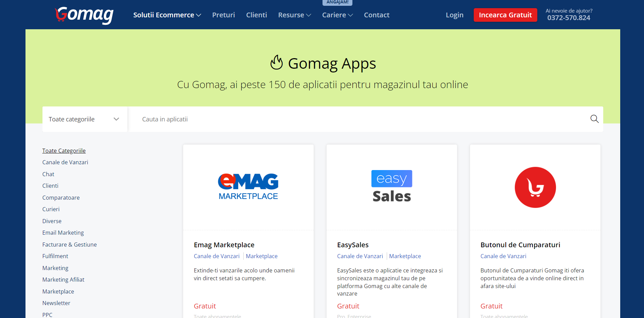The height and width of the screenshot is (318, 644).
Task: Click the search magnifier icon
Action: 594,119
